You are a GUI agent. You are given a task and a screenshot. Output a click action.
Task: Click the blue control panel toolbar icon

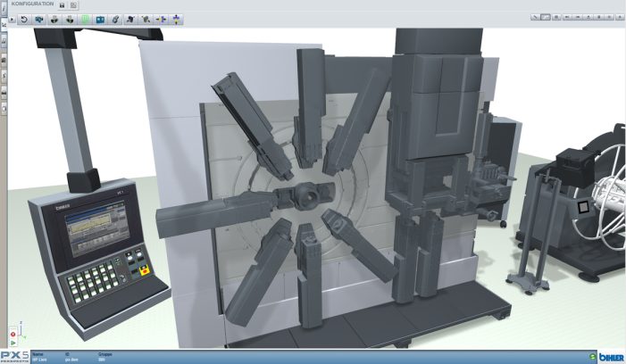(100, 19)
